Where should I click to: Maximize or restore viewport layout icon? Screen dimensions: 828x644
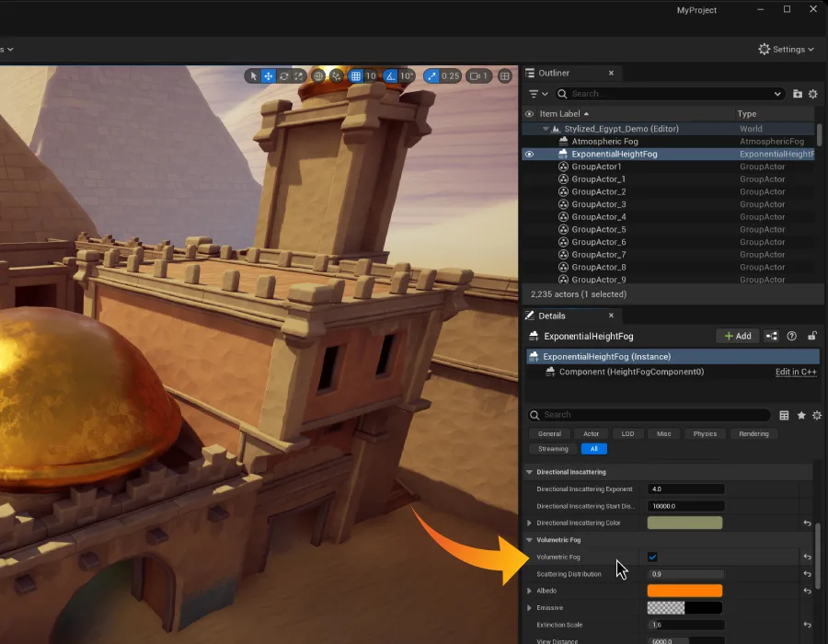[505, 76]
